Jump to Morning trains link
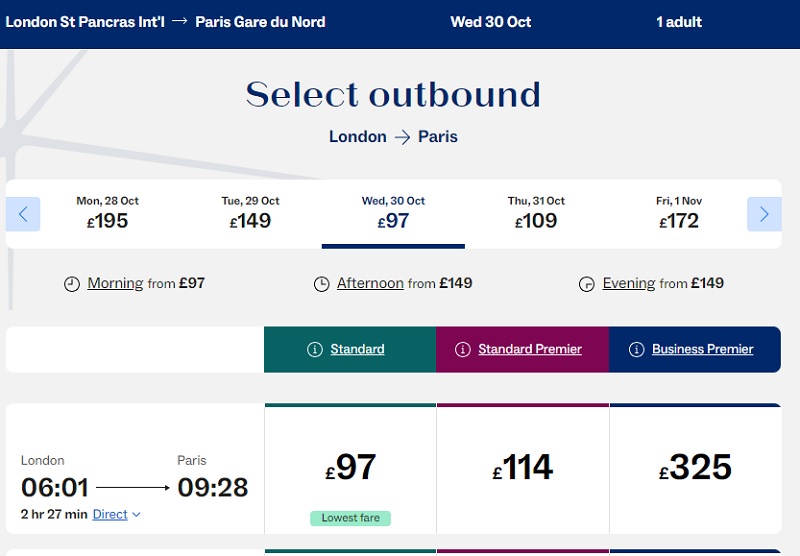The height and width of the screenshot is (556, 800). click(115, 283)
